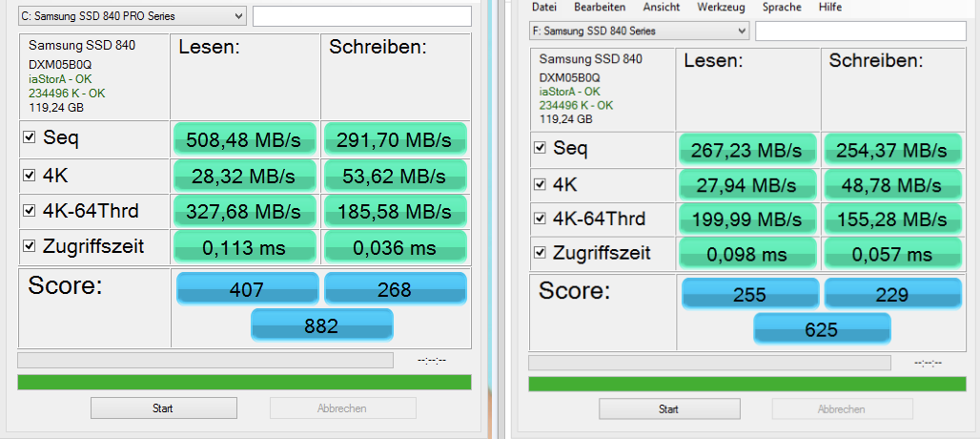Click the 185,58 MB/s 4K-64Thrd write result
Viewport: 980px width, 439px height.
point(395,211)
